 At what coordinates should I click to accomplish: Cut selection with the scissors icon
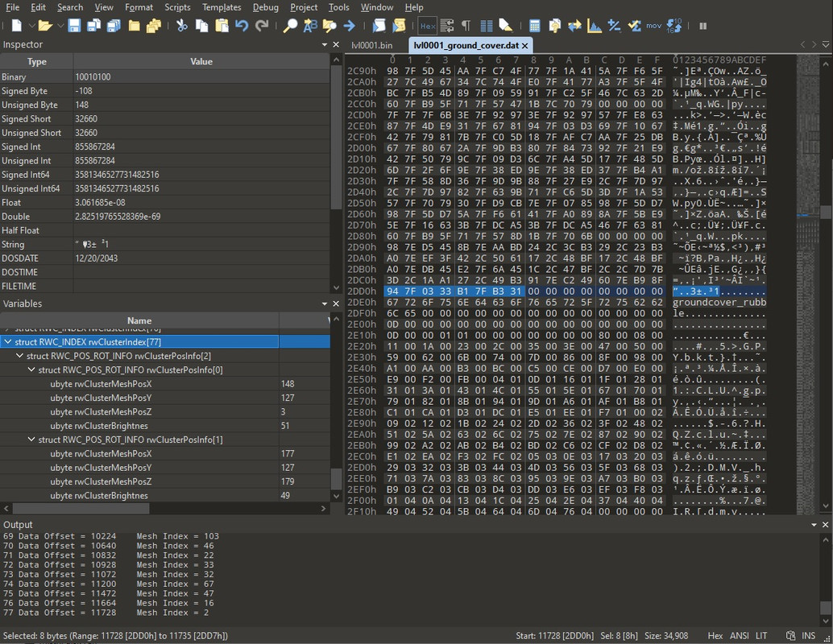pyautogui.click(x=182, y=26)
